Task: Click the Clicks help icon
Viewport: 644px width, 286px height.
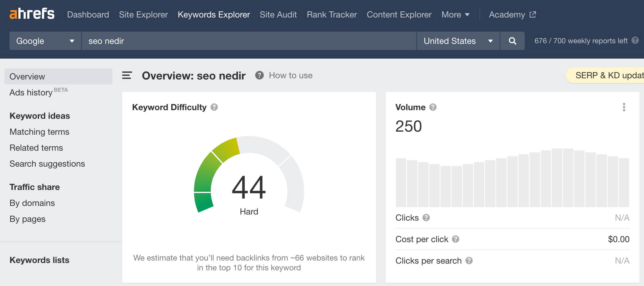Action: 426,218
